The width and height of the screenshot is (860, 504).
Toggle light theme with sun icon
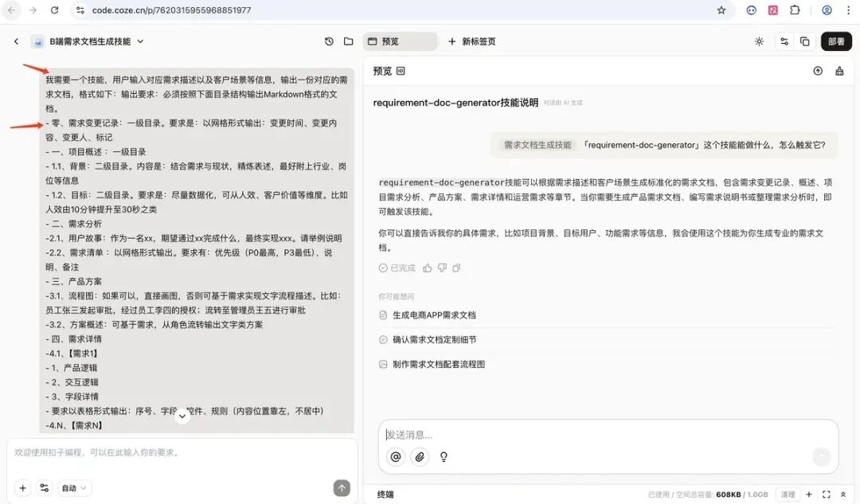759,41
